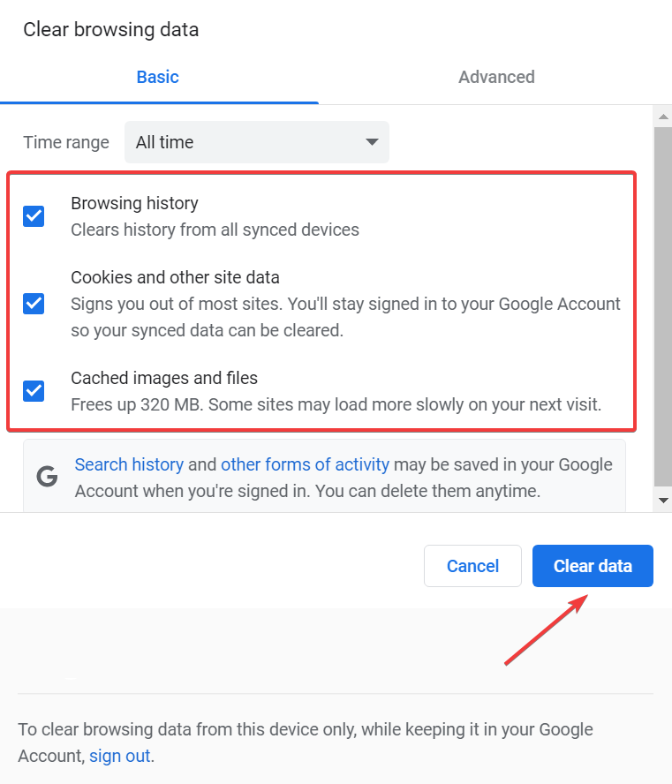This screenshot has height=784, width=672.
Task: Click the Clear data button
Action: pos(593,566)
